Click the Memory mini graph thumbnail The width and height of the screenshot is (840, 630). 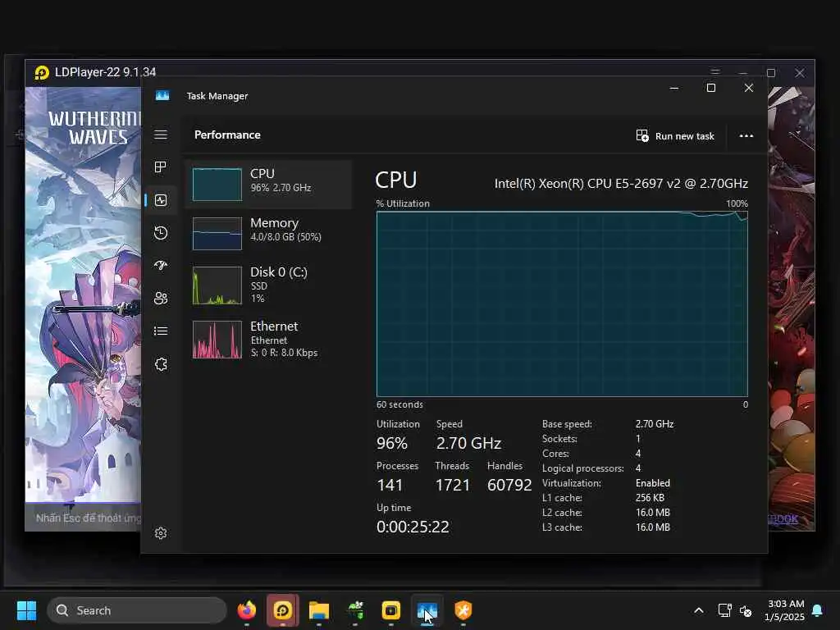click(x=217, y=234)
